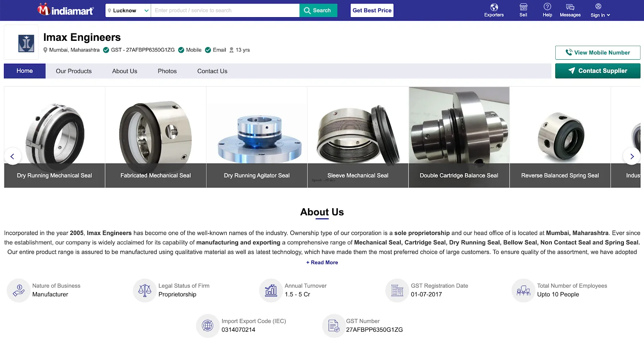Screen dimensions: 644x351
Task: Open the Photos tab
Action: [x=167, y=71]
